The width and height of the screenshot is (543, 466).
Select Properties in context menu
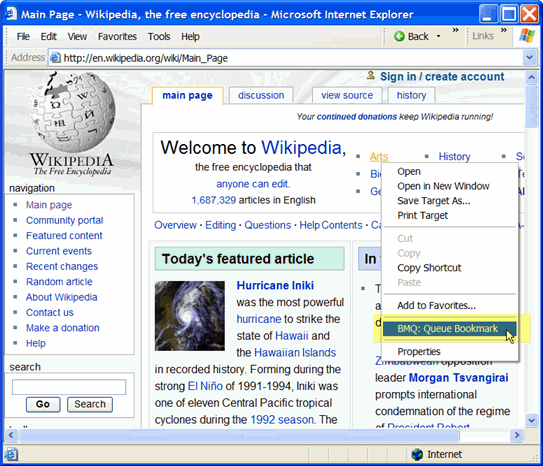419,351
